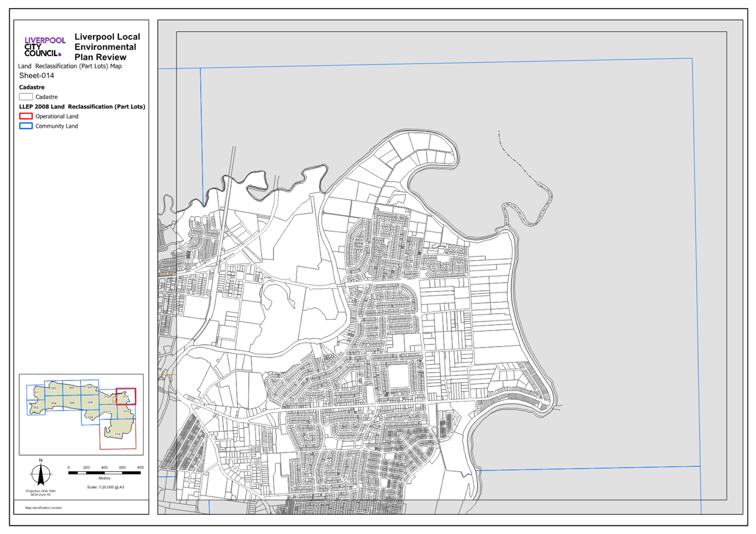Click the bold 'Cadastre' legend heading
This screenshot has height=534, width=756.
32,87
